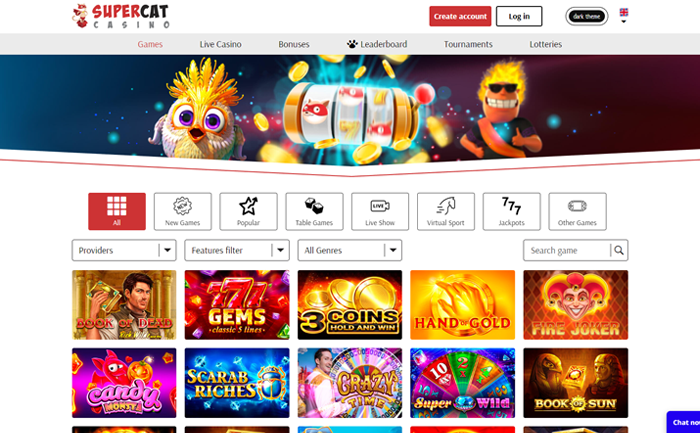
Task: Click the search magnifier icon
Action: (x=619, y=250)
